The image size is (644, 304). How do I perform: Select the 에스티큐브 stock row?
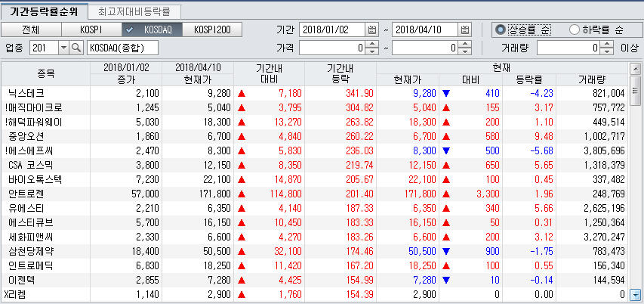pyautogui.click(x=315, y=222)
